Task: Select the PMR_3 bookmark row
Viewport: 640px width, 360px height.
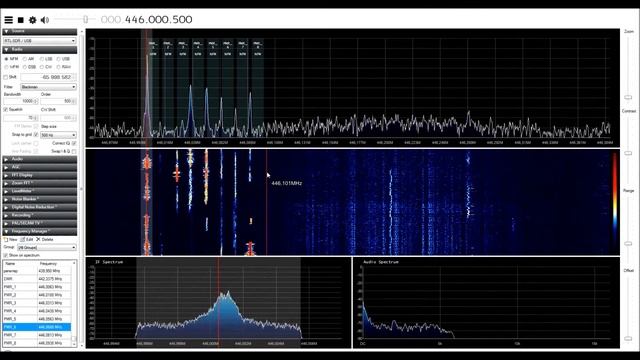Action: coord(37,303)
